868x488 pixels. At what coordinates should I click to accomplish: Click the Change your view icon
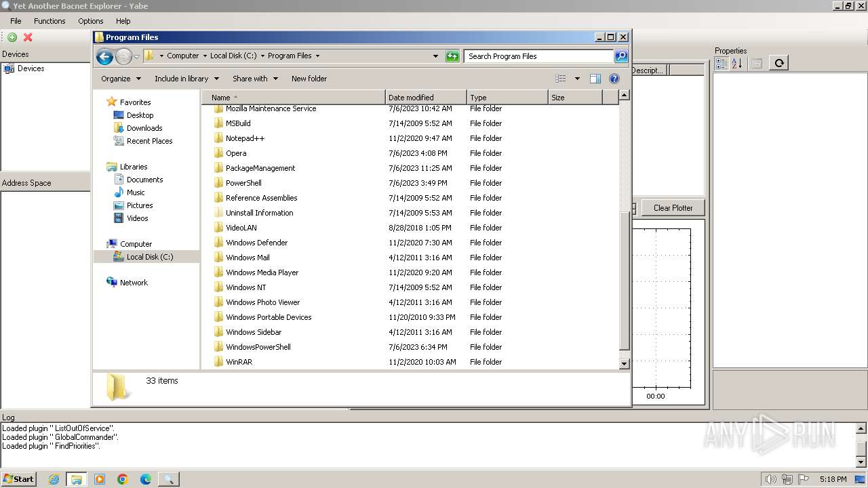tap(561, 79)
